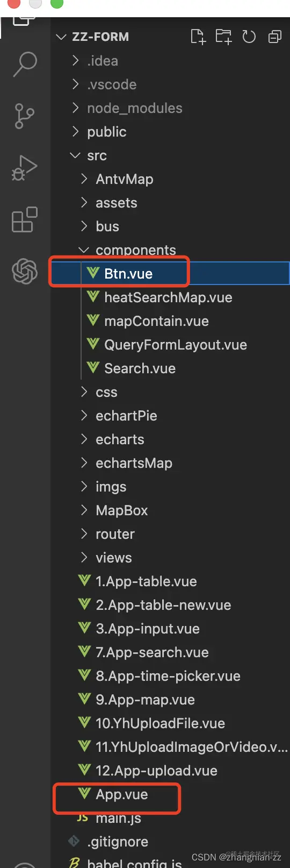This screenshot has height=868, width=290.
Task: Open the Source Control view
Action: (25, 116)
